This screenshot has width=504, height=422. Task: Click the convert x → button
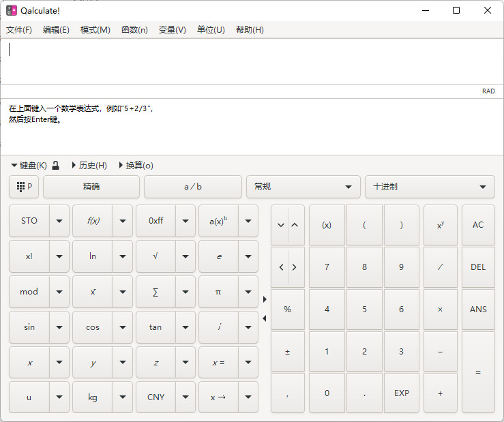(218, 397)
